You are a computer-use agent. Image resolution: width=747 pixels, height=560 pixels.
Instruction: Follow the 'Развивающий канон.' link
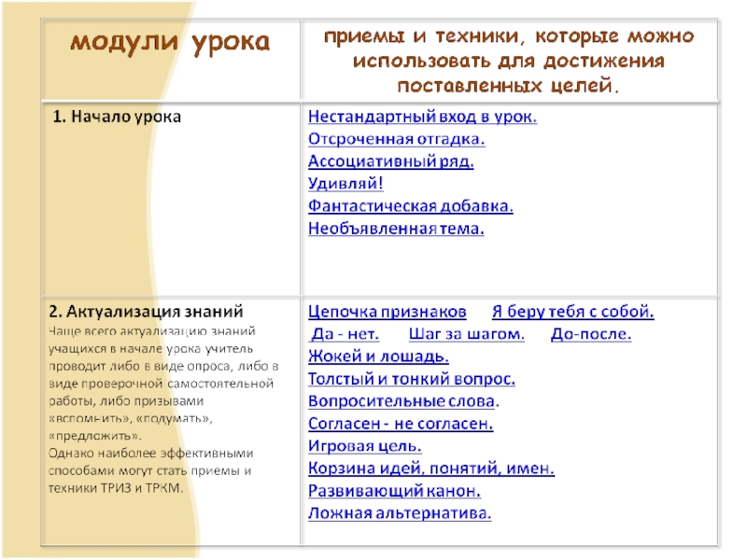pos(394,491)
